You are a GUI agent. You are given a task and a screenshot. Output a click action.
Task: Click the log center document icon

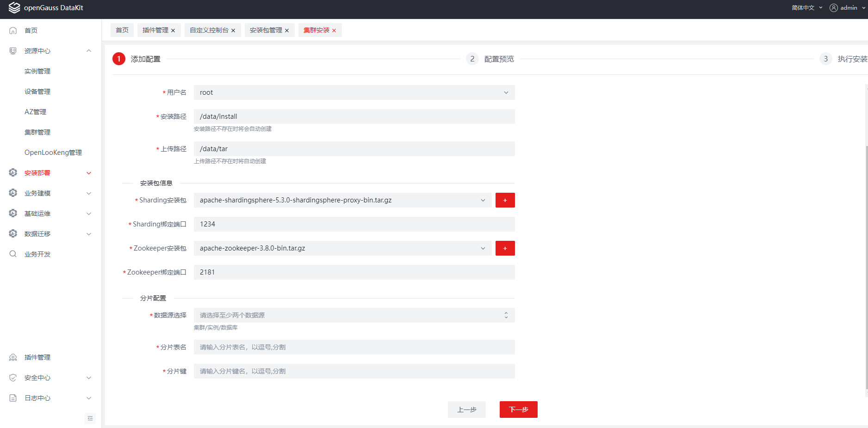click(13, 398)
